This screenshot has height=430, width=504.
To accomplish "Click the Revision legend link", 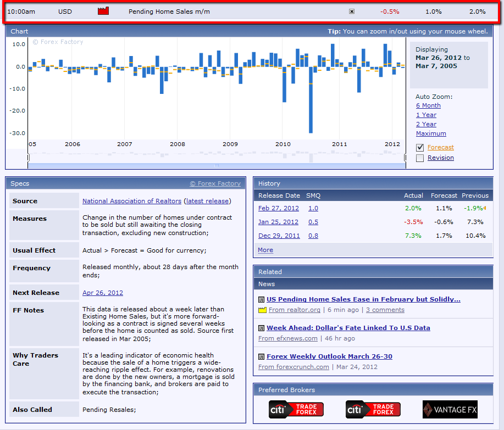I will point(441,158).
